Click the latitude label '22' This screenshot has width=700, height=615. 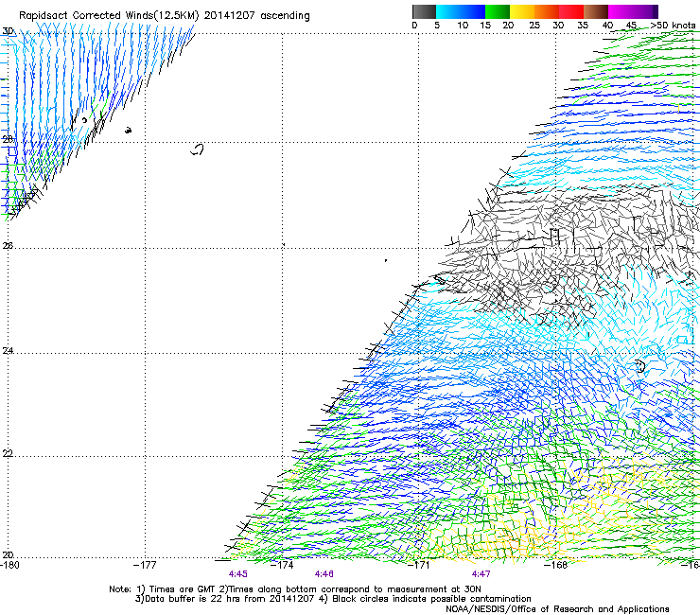[x=8, y=453]
